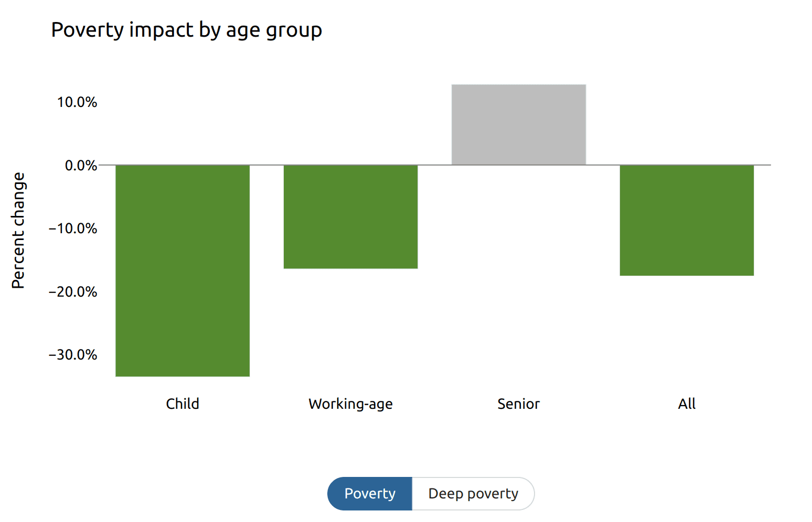Click the Percent change y-axis title
812x522 pixels.
18,231
